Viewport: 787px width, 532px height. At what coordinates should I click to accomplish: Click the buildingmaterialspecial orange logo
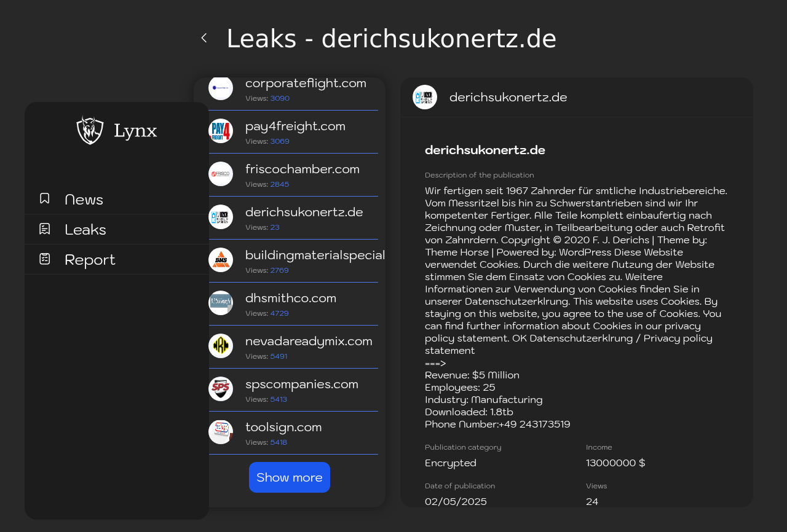221,260
